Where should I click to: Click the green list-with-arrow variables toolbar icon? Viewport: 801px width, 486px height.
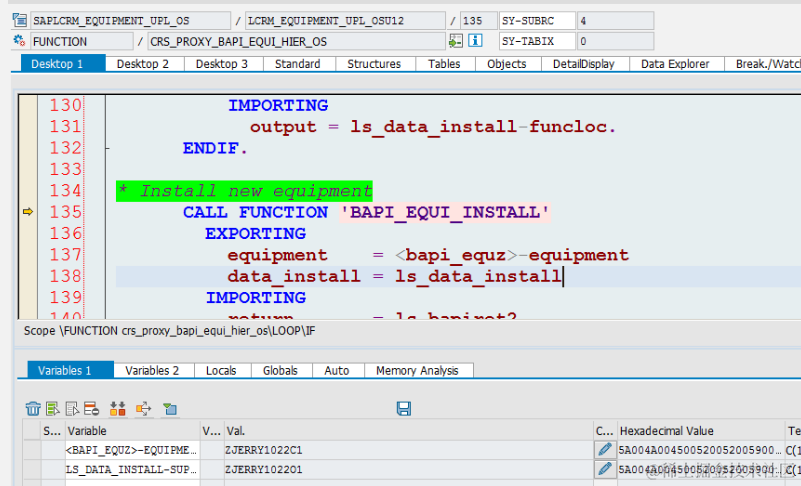pos(53,408)
